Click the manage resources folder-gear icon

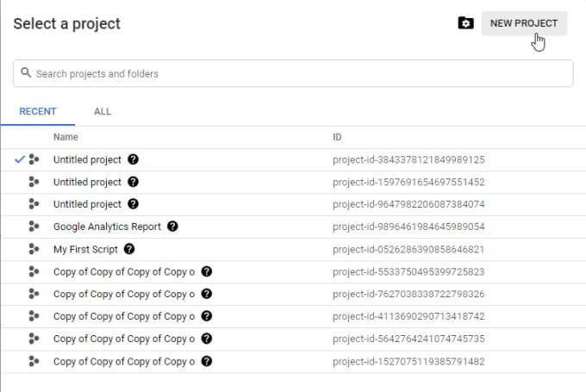point(465,23)
